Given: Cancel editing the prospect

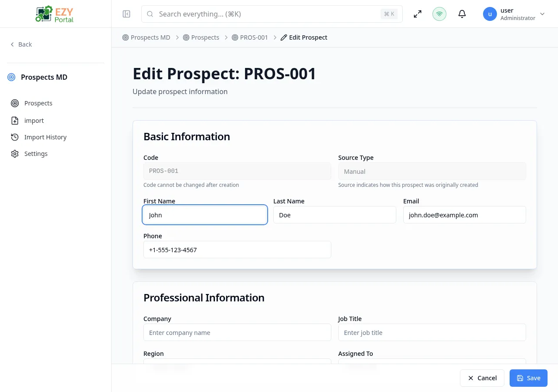Looking at the screenshot, I should coord(482,378).
